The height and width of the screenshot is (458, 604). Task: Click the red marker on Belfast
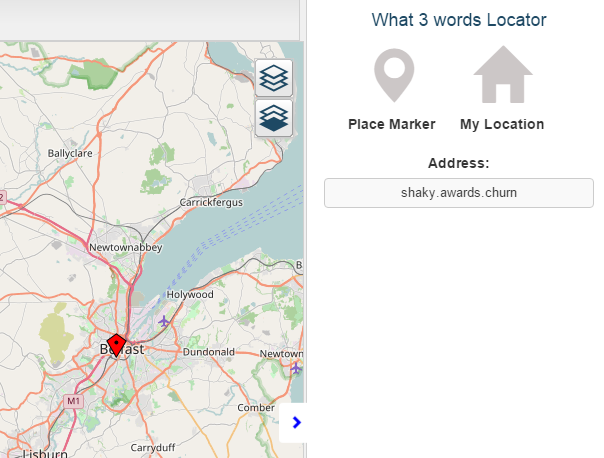point(116,345)
